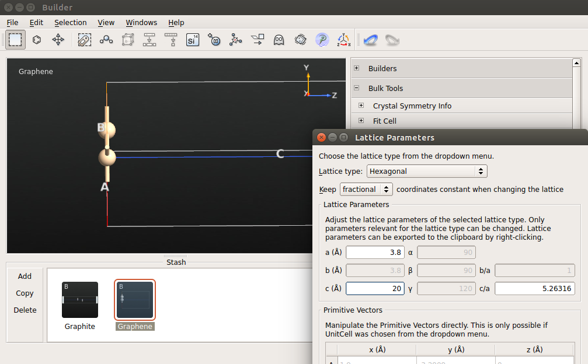Collapse the Bulk Tools section
Screen dimensions: 588x364
[357, 88]
